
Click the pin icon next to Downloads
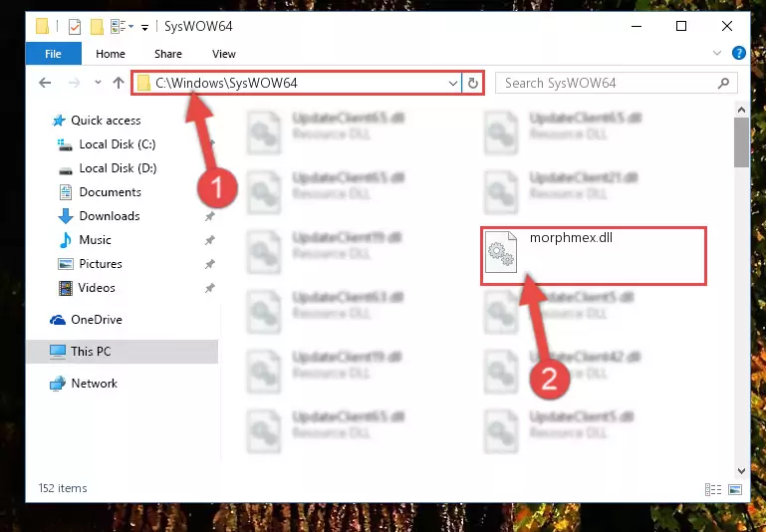pyautogui.click(x=209, y=216)
